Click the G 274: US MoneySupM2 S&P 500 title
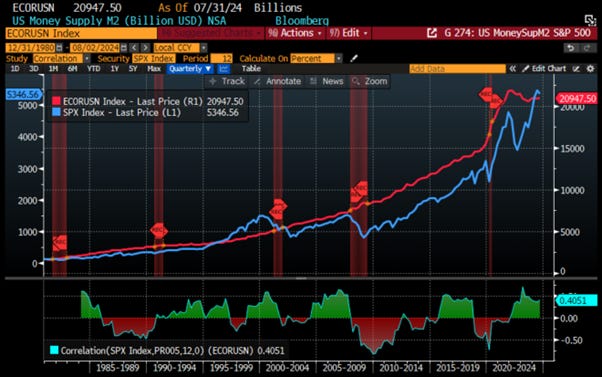This screenshot has width=602, height=377. pos(517,33)
